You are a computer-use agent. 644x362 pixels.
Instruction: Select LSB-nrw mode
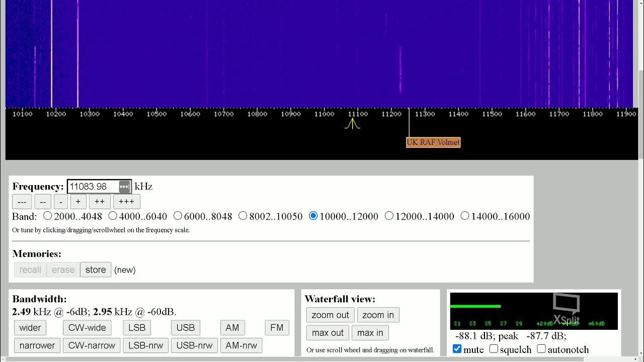click(146, 345)
